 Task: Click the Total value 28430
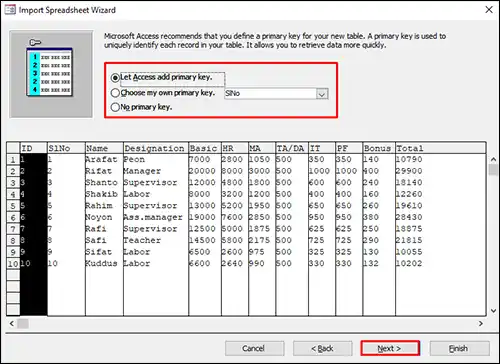click(x=409, y=217)
